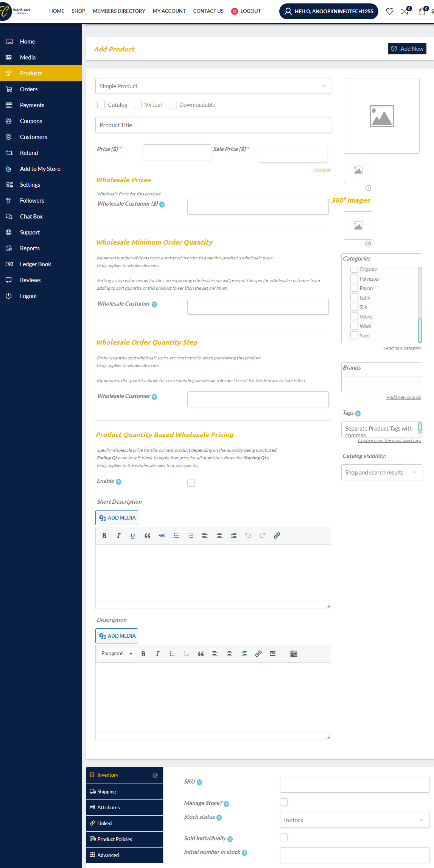The height and width of the screenshot is (868, 434).
Task: Select the Polyester category
Action: click(x=354, y=278)
